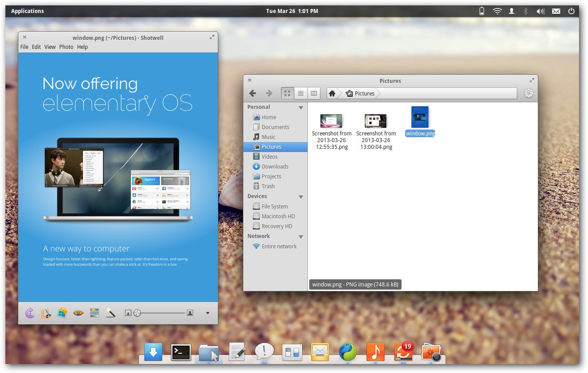Open the power session indicator
Screen dimensions: 588x373
[x=571, y=11]
